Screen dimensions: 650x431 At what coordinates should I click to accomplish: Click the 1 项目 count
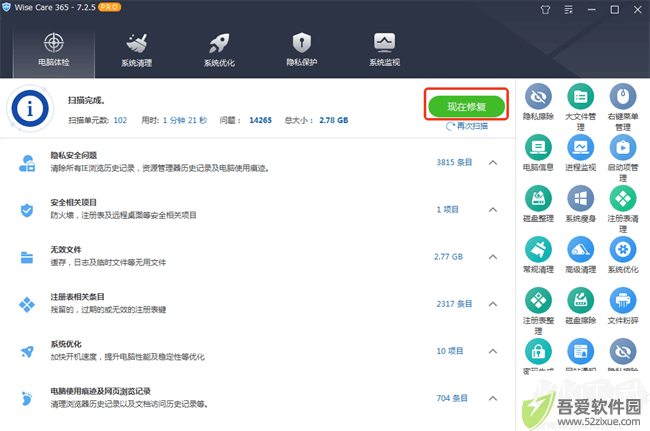tap(448, 210)
